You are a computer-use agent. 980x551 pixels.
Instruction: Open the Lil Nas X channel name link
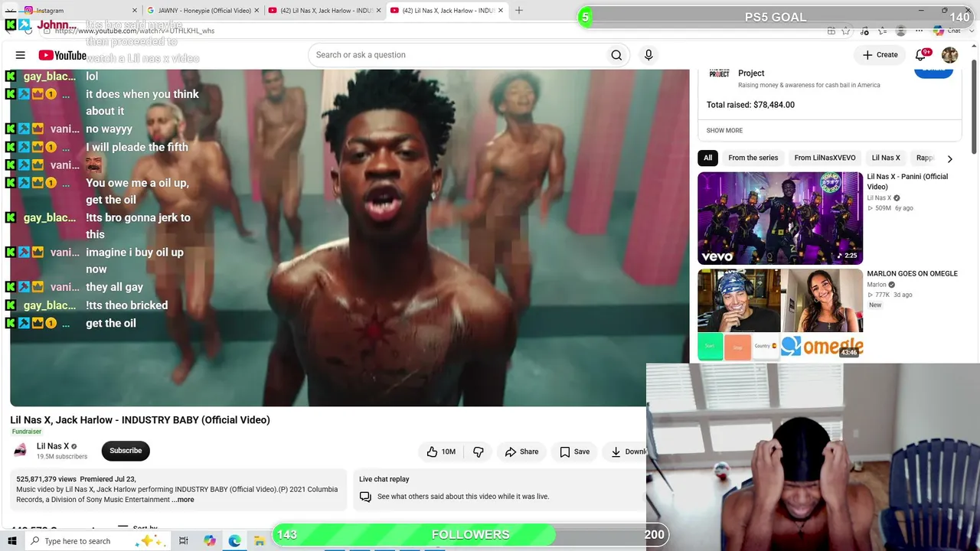[53, 446]
